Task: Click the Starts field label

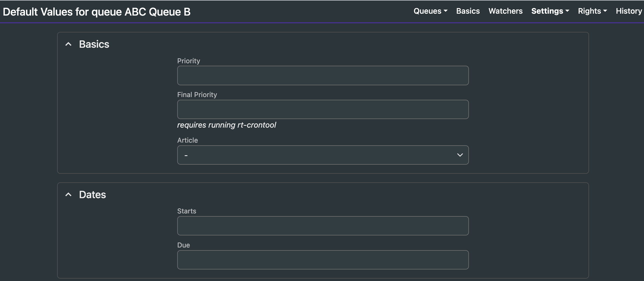Action: [x=187, y=211]
